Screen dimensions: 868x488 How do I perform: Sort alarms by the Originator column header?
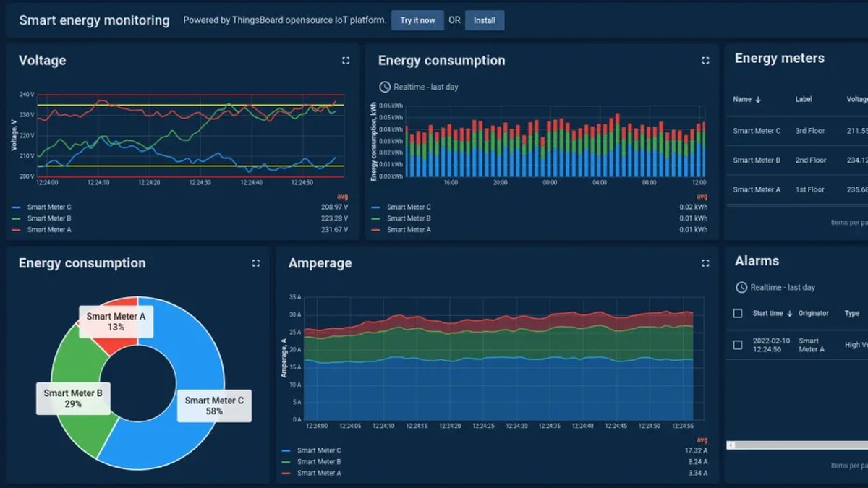[814, 314]
